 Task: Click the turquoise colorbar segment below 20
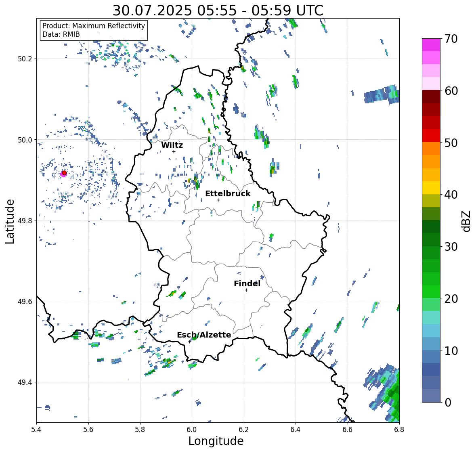click(x=431, y=317)
